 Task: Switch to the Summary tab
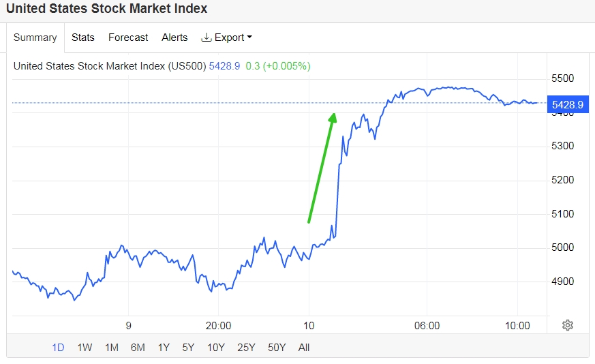click(x=35, y=37)
